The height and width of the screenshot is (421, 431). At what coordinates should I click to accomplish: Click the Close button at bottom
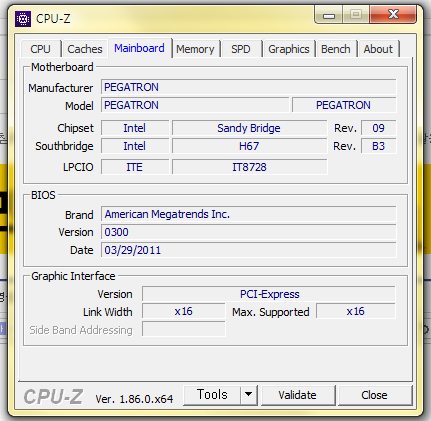click(375, 395)
